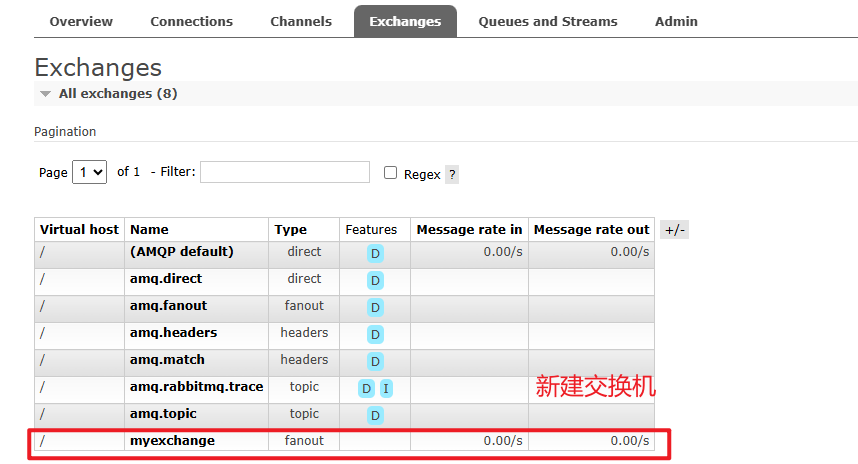Open the Queues and Streams tab

pos(548,21)
